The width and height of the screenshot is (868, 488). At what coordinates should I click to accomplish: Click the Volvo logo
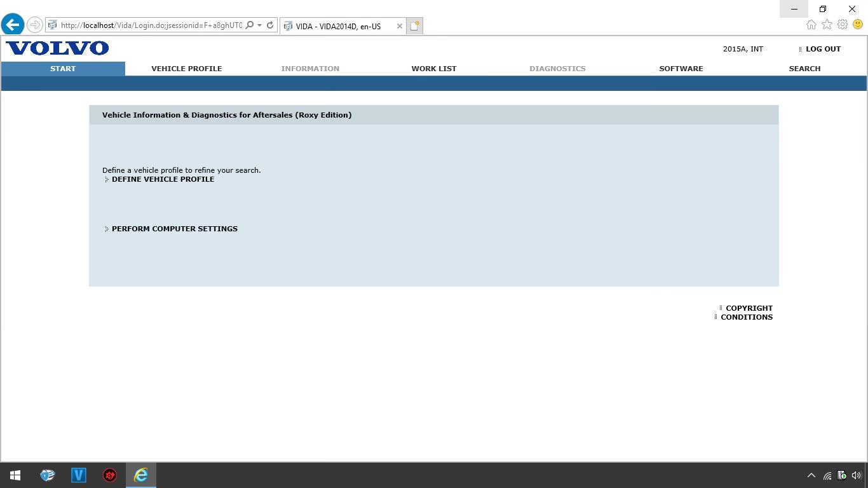tap(57, 48)
